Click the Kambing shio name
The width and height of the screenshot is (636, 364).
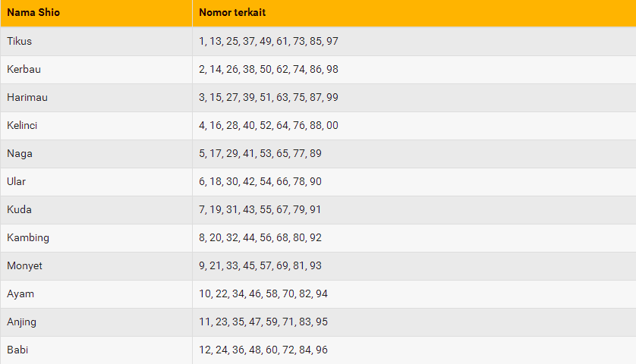coord(28,238)
